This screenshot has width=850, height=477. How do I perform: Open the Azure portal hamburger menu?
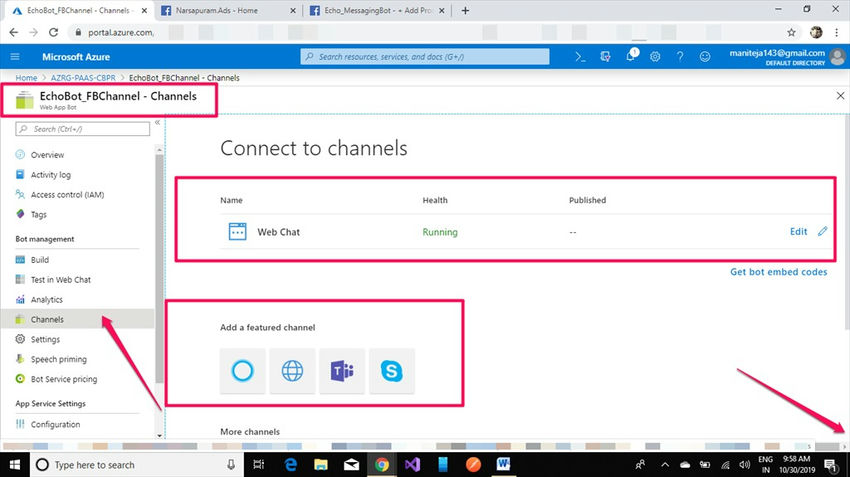pos(15,56)
